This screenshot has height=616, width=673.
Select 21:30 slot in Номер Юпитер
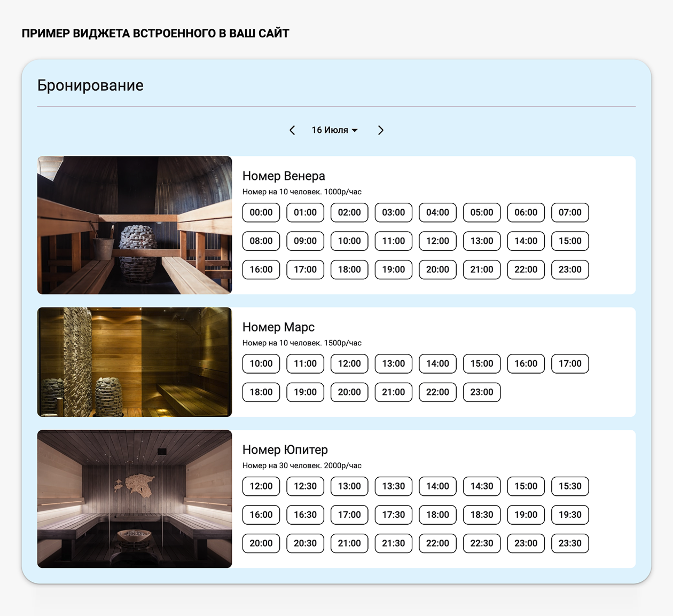(x=394, y=543)
